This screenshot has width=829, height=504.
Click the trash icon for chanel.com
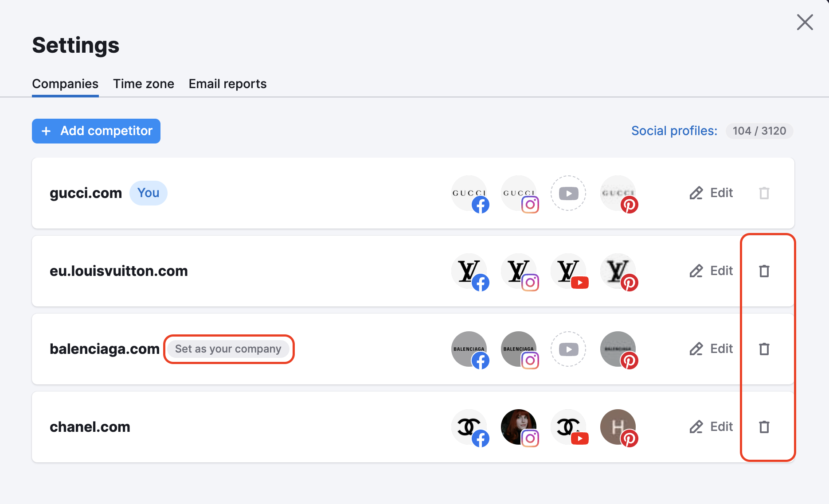tap(764, 427)
